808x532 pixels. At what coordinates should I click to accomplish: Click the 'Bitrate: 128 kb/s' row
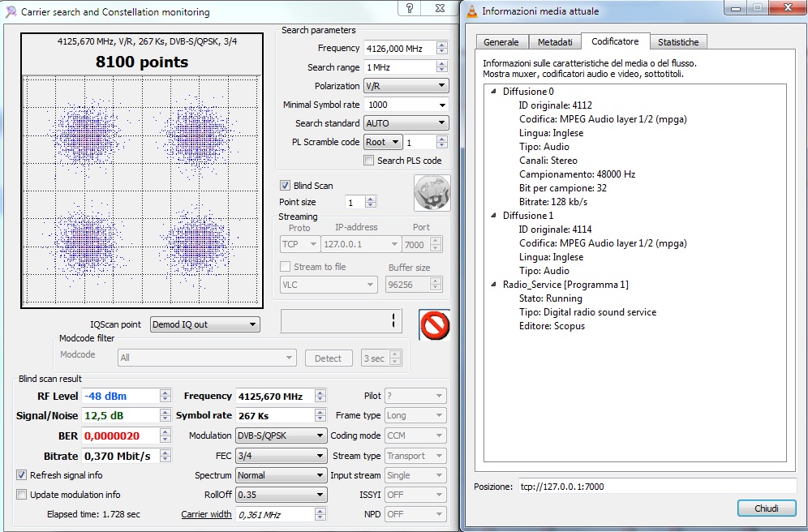[x=553, y=202]
